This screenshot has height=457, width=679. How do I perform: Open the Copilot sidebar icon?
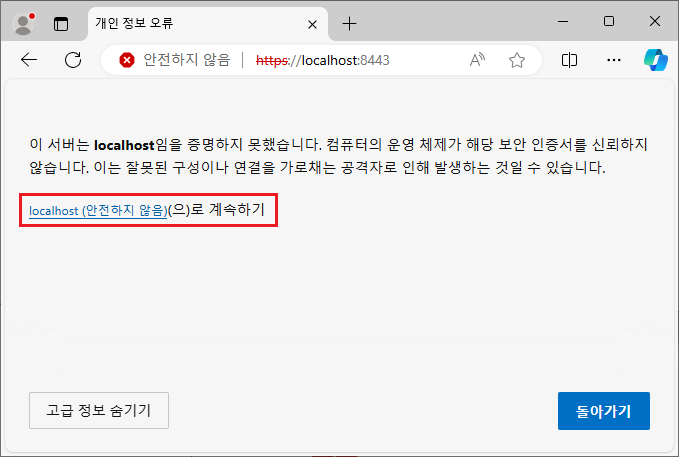[656, 60]
